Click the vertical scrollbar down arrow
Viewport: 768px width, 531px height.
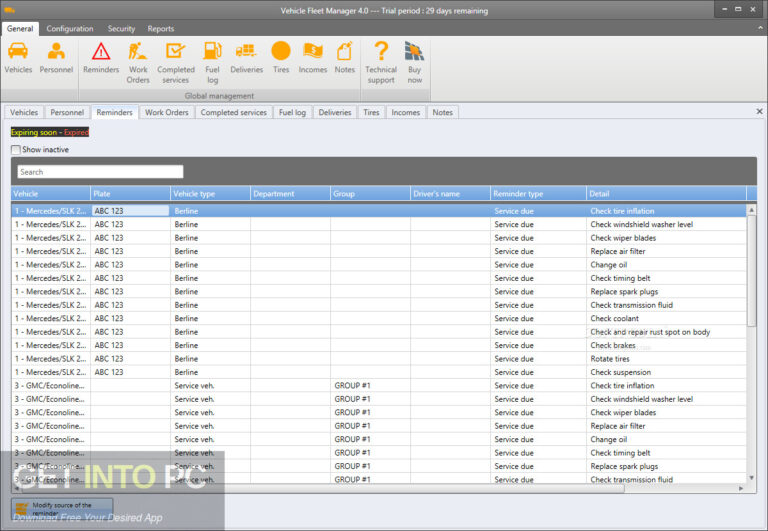(751, 478)
